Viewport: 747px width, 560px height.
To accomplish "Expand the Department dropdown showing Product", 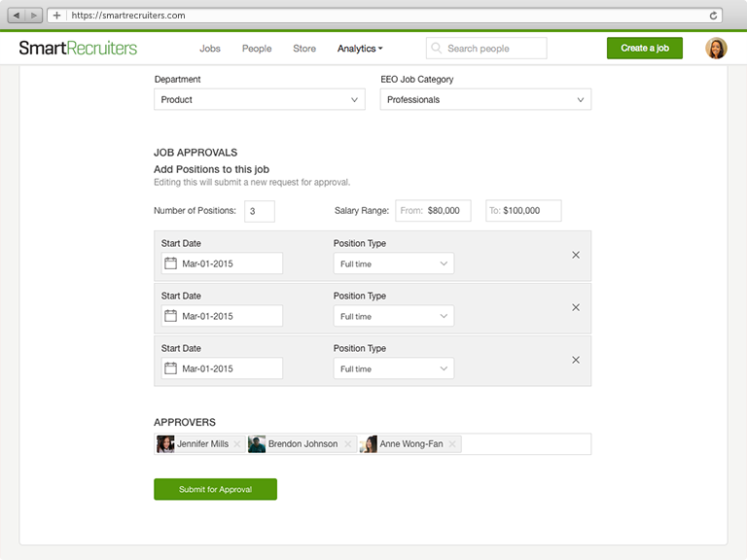I will 260,99.
